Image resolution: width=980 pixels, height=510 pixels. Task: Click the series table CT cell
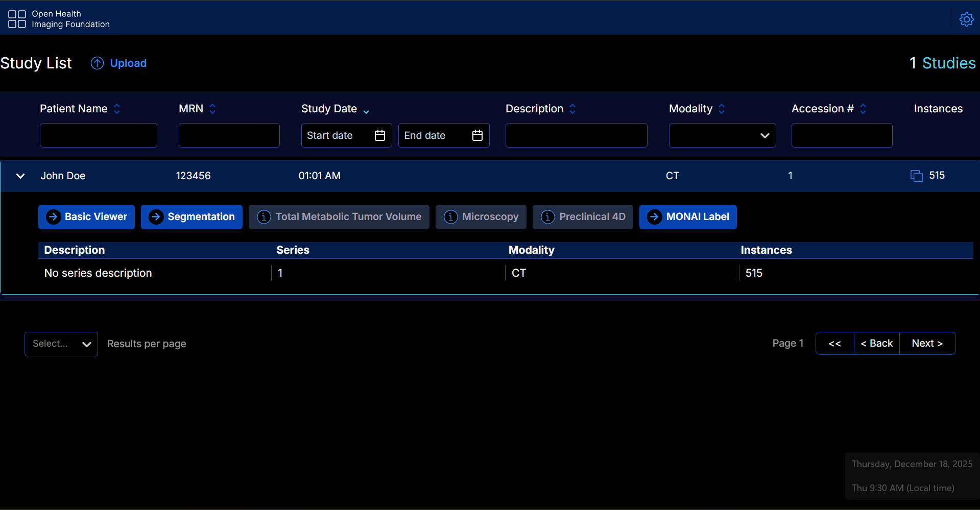(x=519, y=273)
